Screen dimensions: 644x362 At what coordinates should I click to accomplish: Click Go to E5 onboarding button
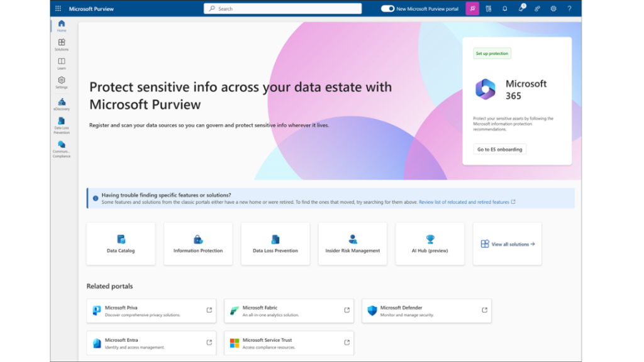499,150
